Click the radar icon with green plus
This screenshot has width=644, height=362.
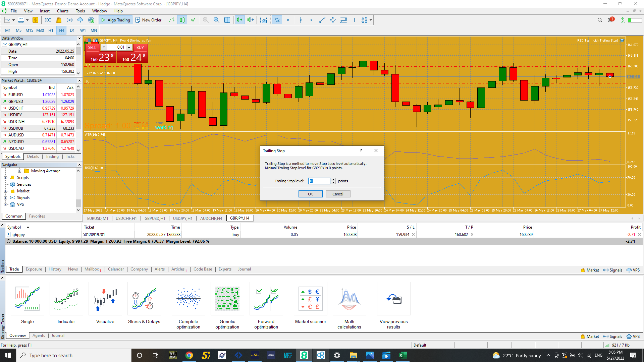[91, 20]
